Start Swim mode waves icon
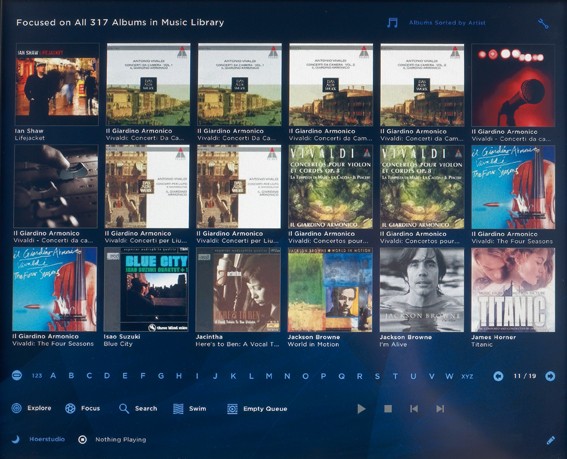This screenshot has width=567, height=459. [x=178, y=409]
